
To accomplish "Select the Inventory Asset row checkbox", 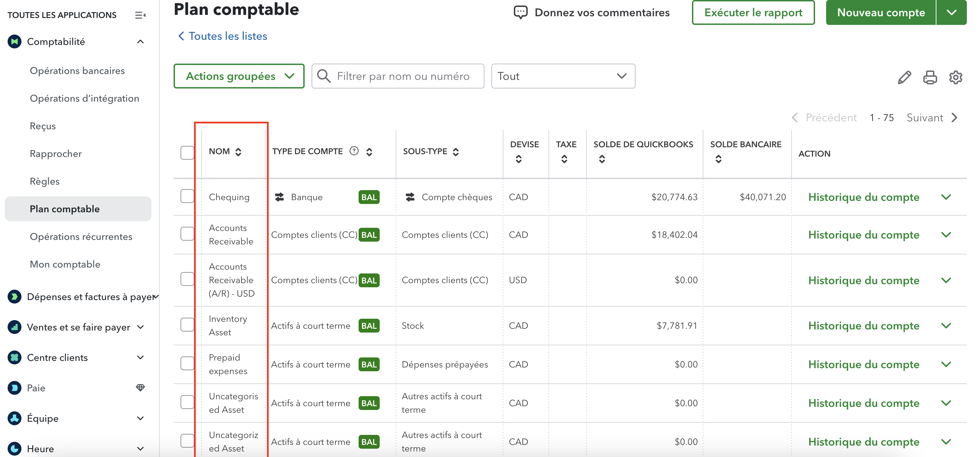I will pos(187,325).
